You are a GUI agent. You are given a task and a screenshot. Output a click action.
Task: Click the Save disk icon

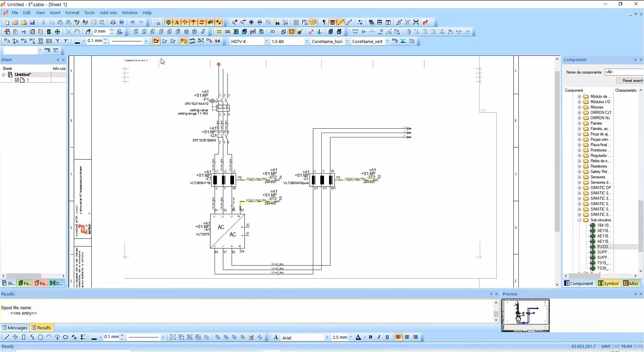(x=32, y=22)
